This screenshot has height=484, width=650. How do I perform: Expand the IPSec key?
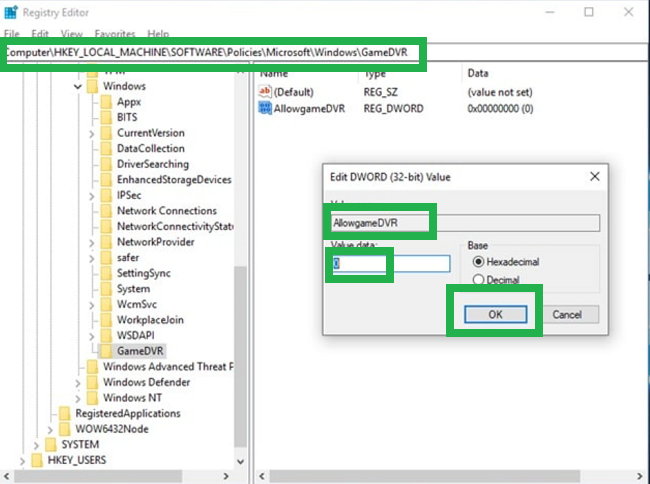click(92, 196)
